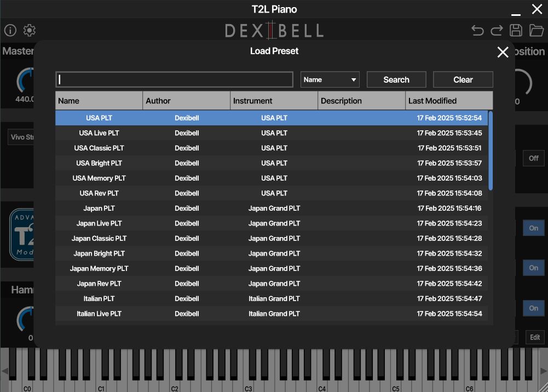
Task: Sort presets by Instrument column header
Action: 274,101
